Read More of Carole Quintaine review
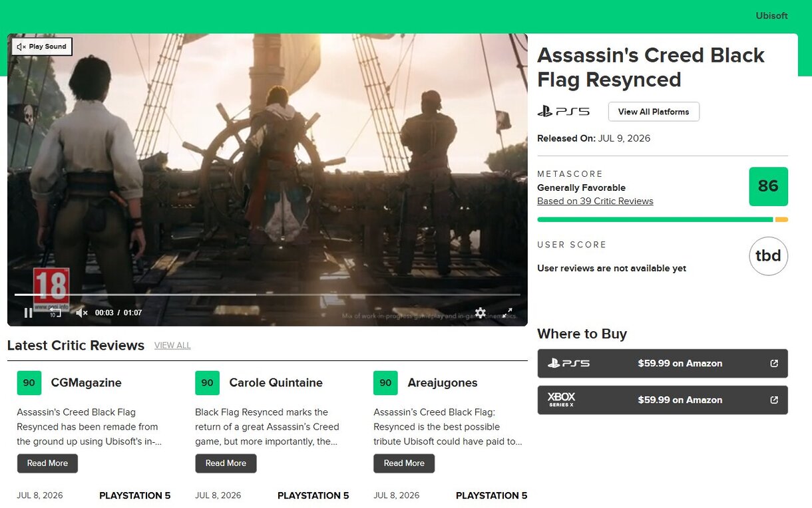Viewport: 812px width, 508px height. [226, 463]
